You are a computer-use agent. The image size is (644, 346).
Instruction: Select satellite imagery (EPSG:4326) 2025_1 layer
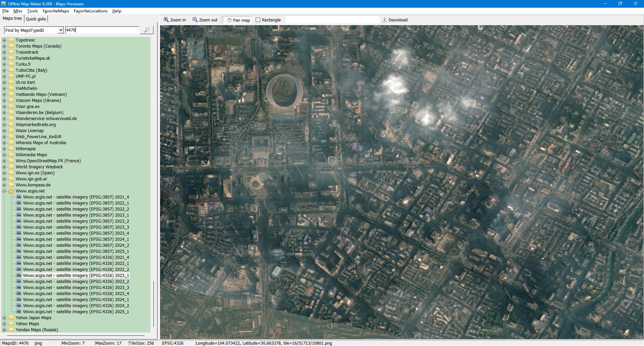(x=76, y=312)
